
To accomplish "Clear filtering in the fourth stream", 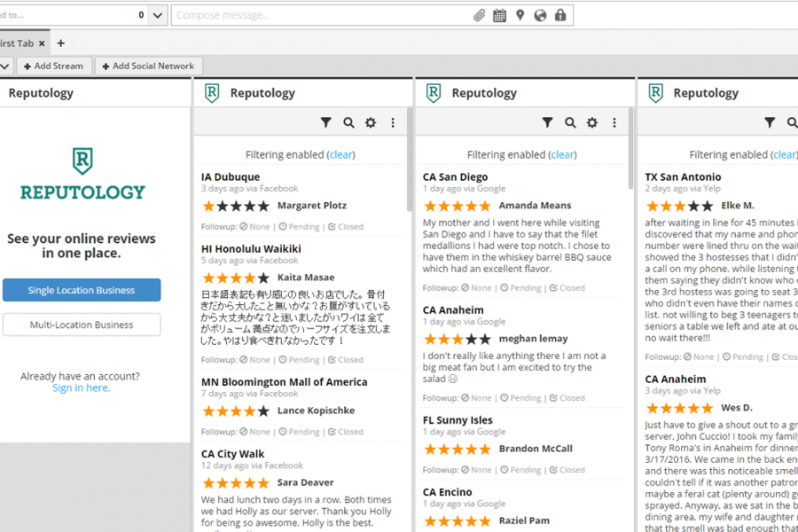I will 785,155.
